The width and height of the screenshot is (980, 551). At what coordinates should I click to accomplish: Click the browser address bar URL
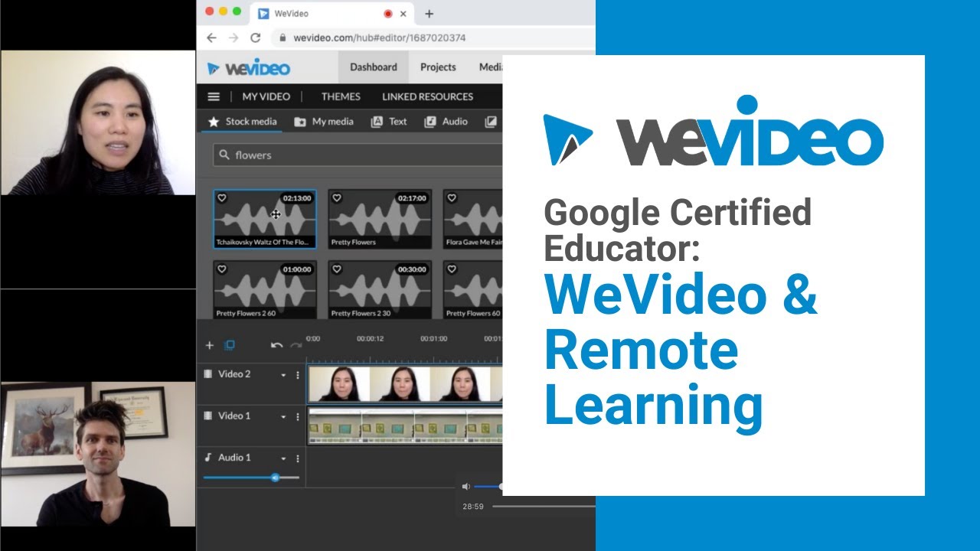point(379,37)
